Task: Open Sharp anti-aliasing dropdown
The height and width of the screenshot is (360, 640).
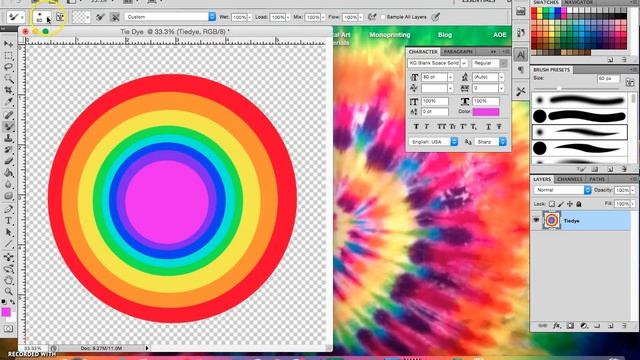Action: coord(491,142)
